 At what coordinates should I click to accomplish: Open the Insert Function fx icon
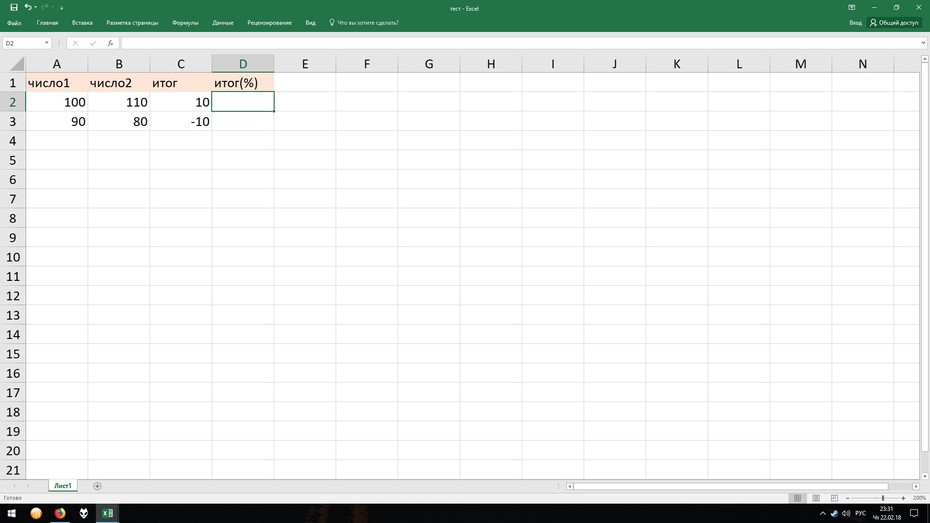click(x=110, y=43)
